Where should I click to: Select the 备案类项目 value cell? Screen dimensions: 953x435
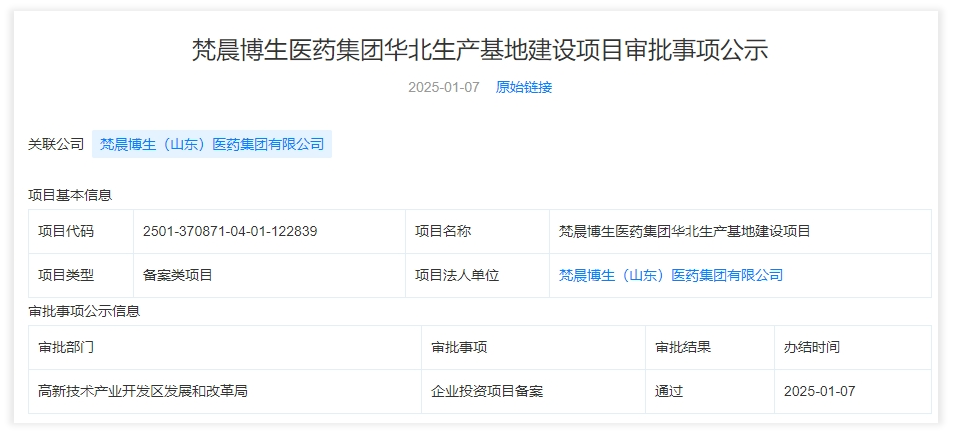pyautogui.click(x=178, y=275)
